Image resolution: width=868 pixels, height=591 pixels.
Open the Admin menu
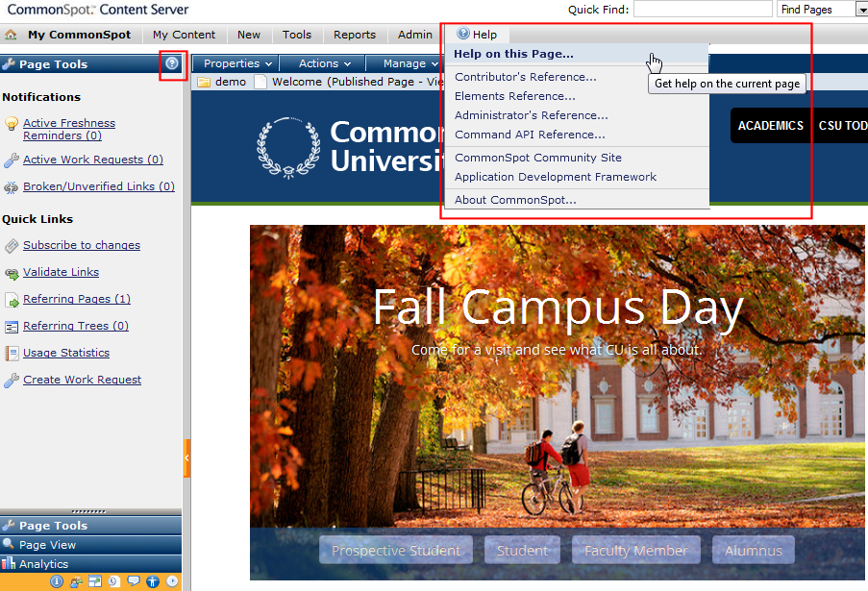(414, 35)
